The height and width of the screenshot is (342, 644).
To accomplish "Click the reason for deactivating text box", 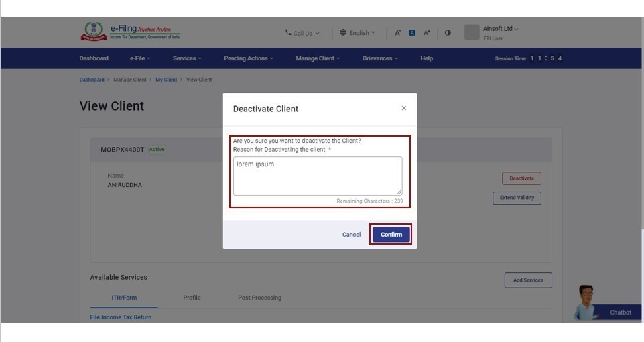I will (318, 176).
